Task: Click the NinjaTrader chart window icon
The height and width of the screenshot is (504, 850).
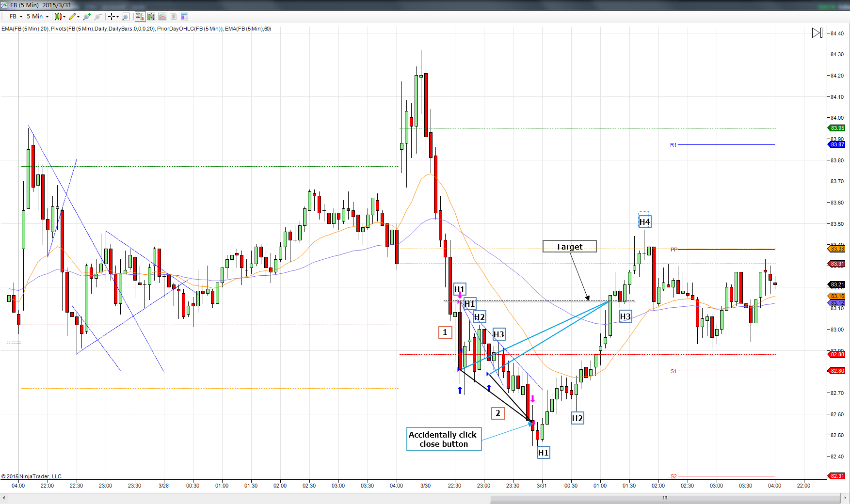Action: coord(4,5)
